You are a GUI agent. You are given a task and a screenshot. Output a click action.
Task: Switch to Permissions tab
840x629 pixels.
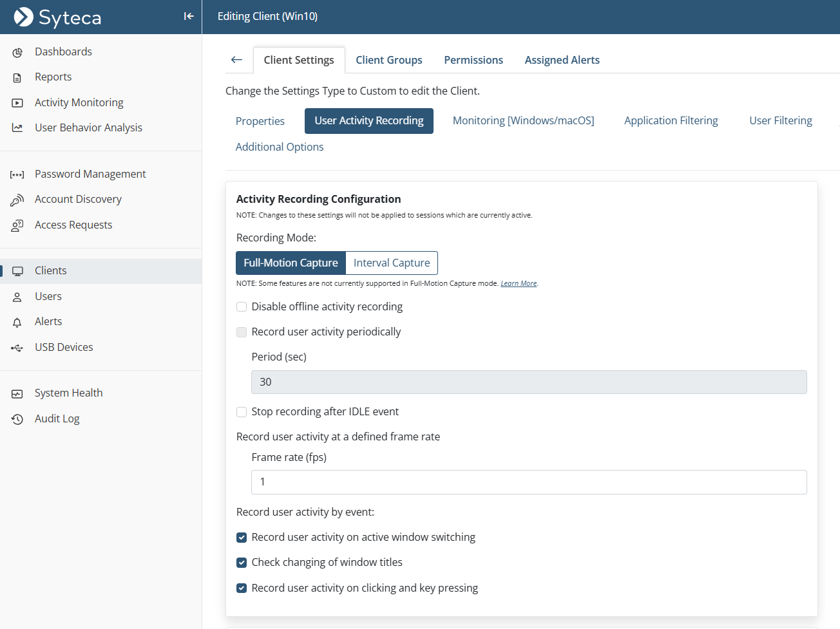pyautogui.click(x=473, y=60)
